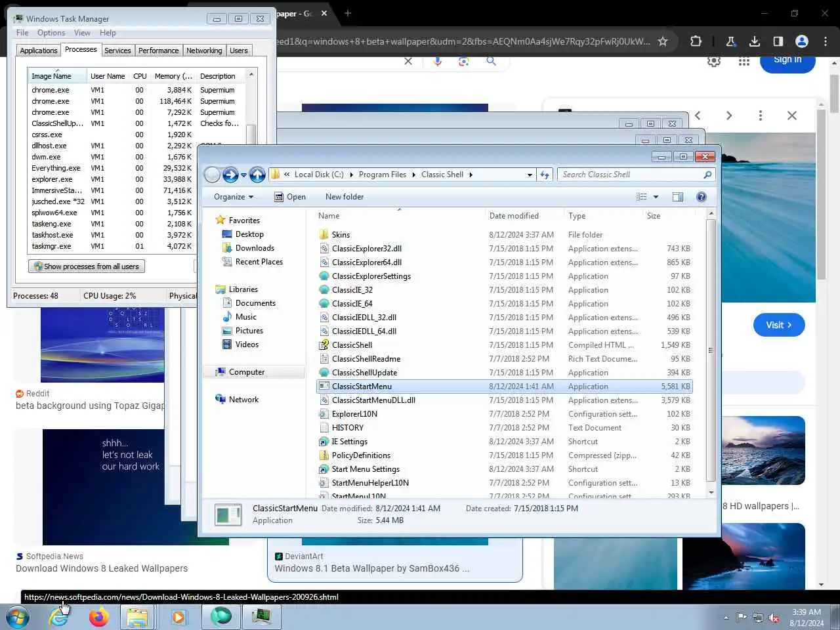Select taskmgr.exe process row

coord(136,246)
